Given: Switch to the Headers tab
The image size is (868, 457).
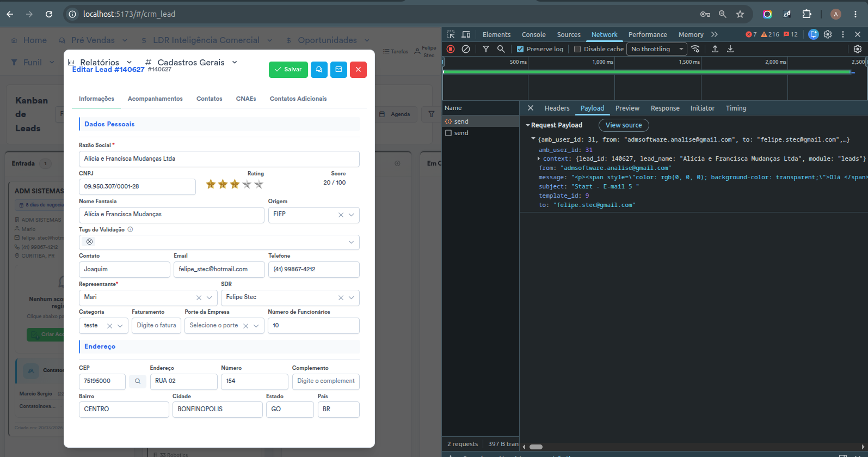Looking at the screenshot, I should coord(557,108).
